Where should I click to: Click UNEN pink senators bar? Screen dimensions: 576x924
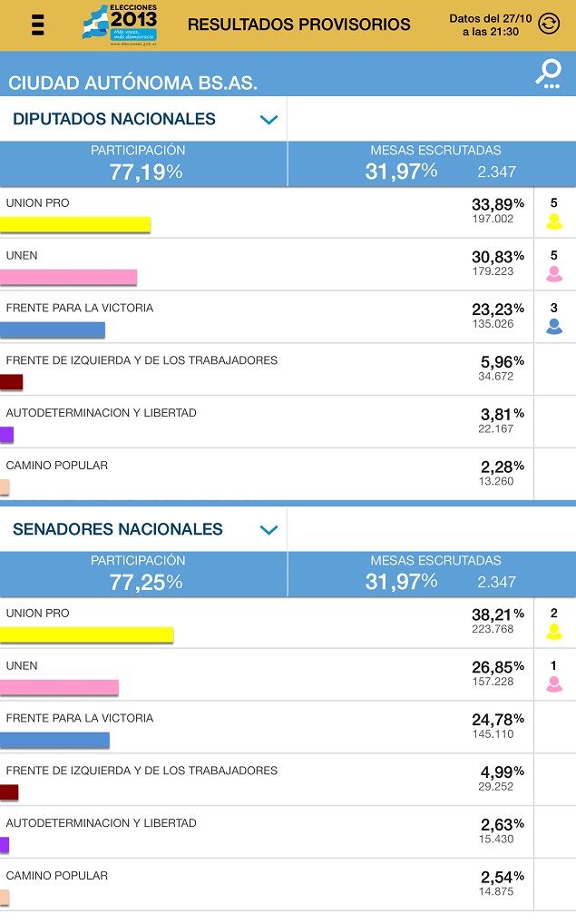click(x=59, y=687)
